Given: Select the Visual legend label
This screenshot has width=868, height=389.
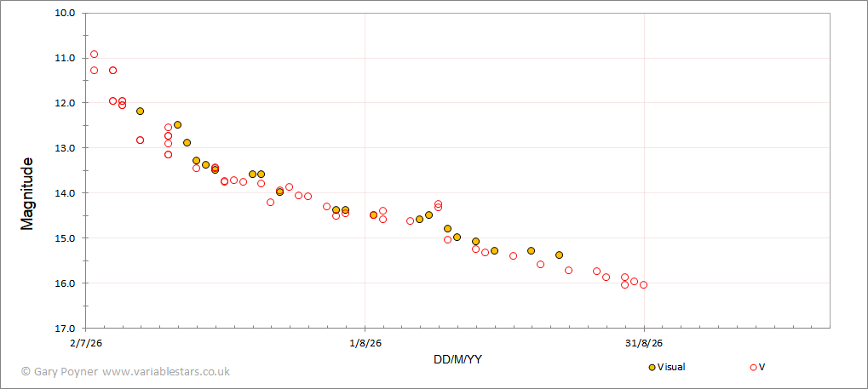Looking at the screenshot, I should click(671, 367).
